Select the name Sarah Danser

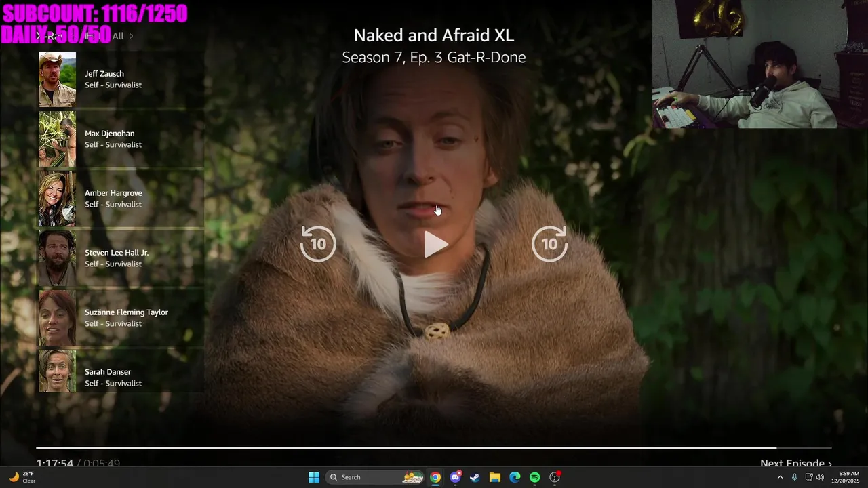tap(108, 371)
